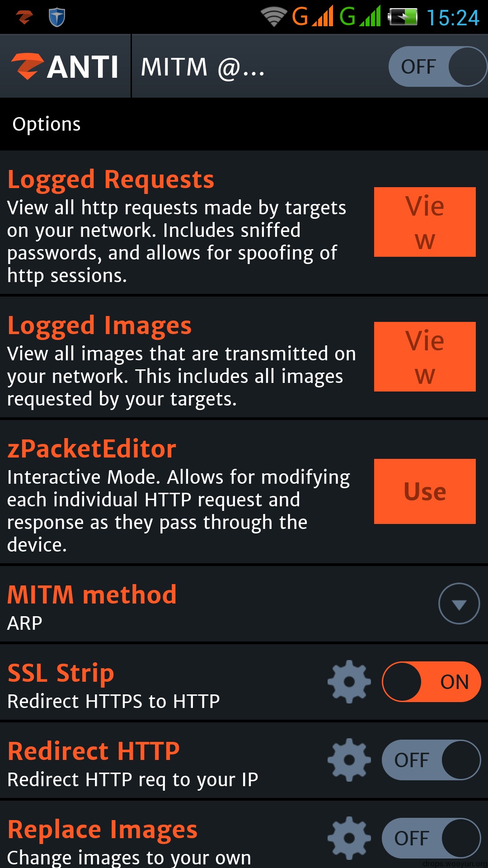Enable the Redirect HTTP switch
The height and width of the screenshot is (868, 488).
[x=431, y=760]
